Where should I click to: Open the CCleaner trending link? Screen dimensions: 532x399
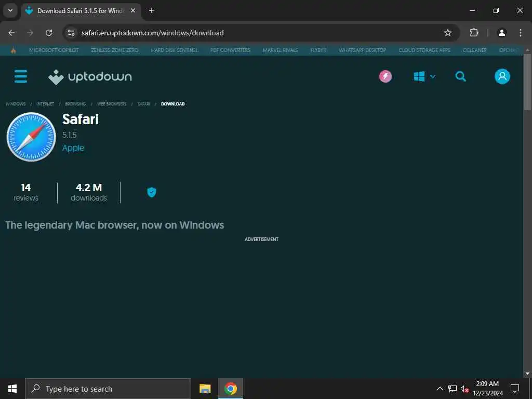[x=475, y=50]
